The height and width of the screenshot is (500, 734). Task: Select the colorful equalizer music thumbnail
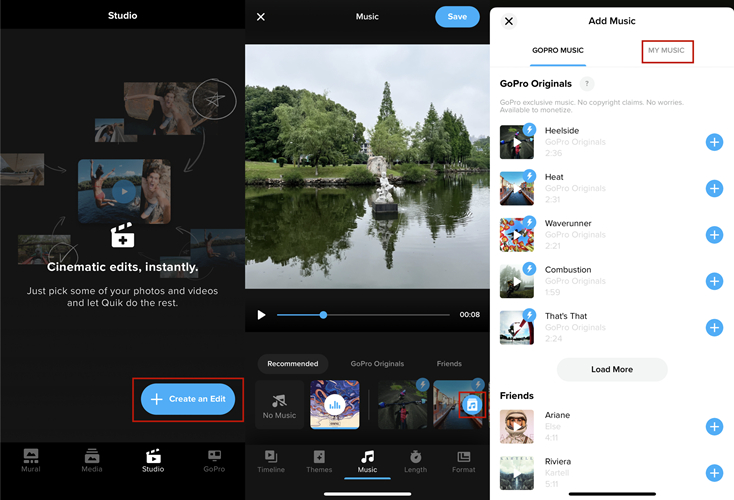(x=335, y=405)
